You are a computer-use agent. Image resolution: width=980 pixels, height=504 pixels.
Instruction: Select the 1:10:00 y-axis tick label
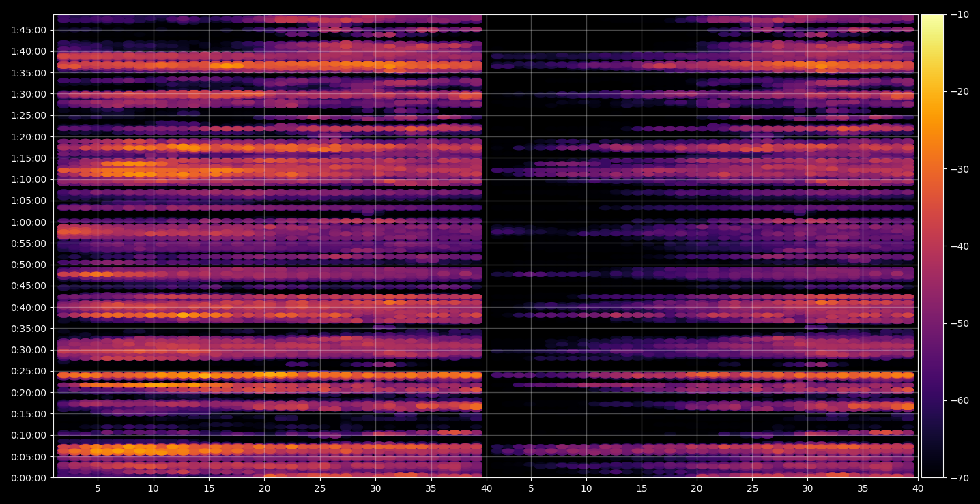pos(29,179)
